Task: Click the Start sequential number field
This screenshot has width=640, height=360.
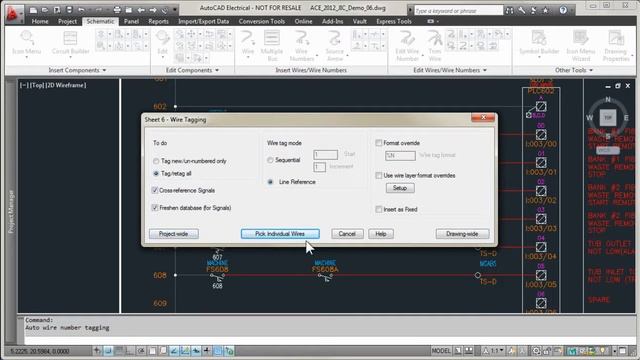Action: (325, 154)
